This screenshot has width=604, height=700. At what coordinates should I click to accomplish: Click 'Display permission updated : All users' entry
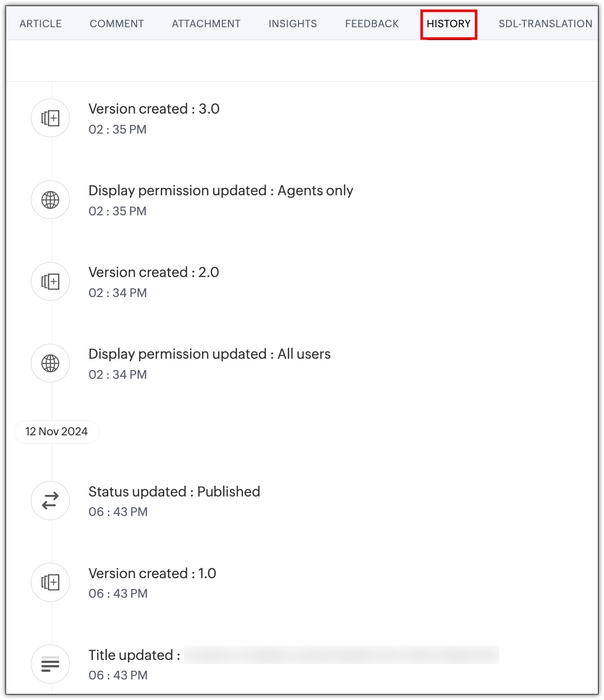click(210, 354)
